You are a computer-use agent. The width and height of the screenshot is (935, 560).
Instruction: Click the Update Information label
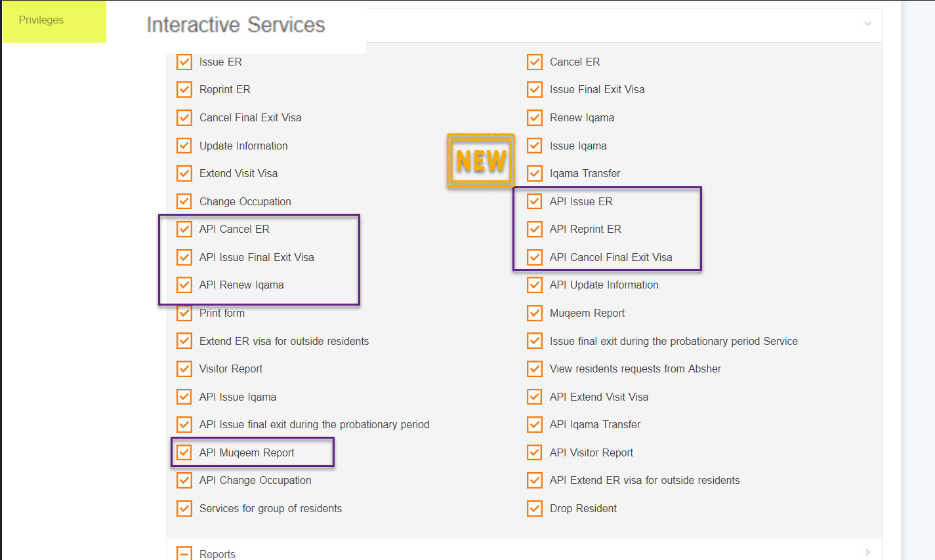tap(243, 146)
